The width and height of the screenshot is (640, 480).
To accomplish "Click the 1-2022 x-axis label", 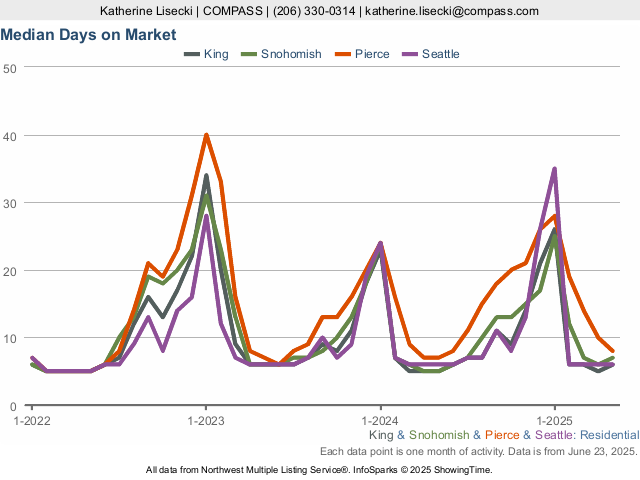I will (x=32, y=421).
